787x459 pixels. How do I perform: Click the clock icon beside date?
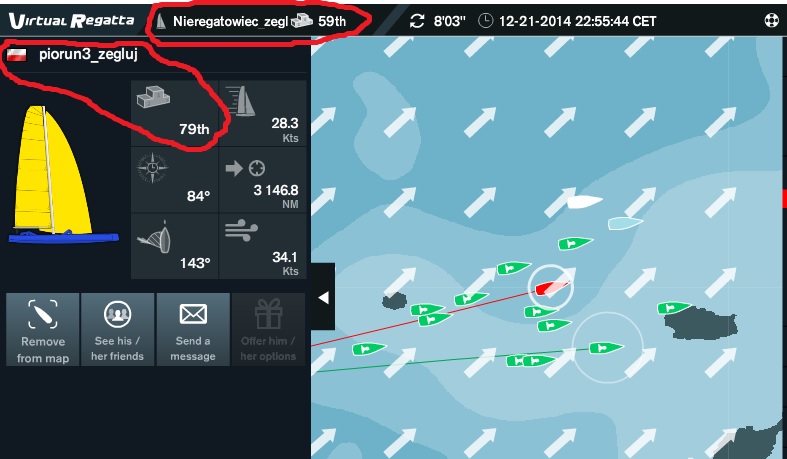485,21
